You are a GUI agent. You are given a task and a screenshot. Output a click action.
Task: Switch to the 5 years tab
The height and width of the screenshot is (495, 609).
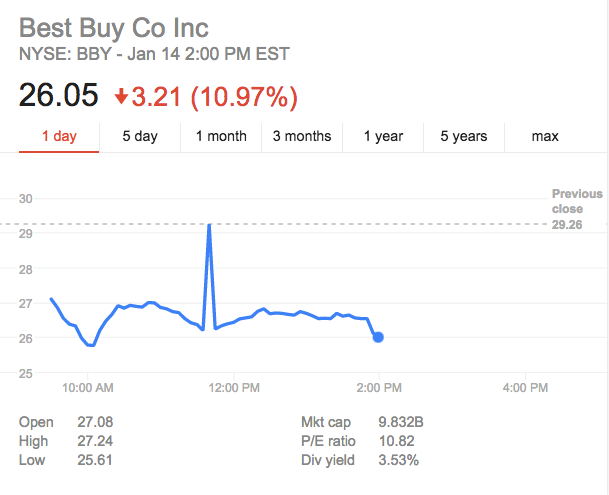464,136
